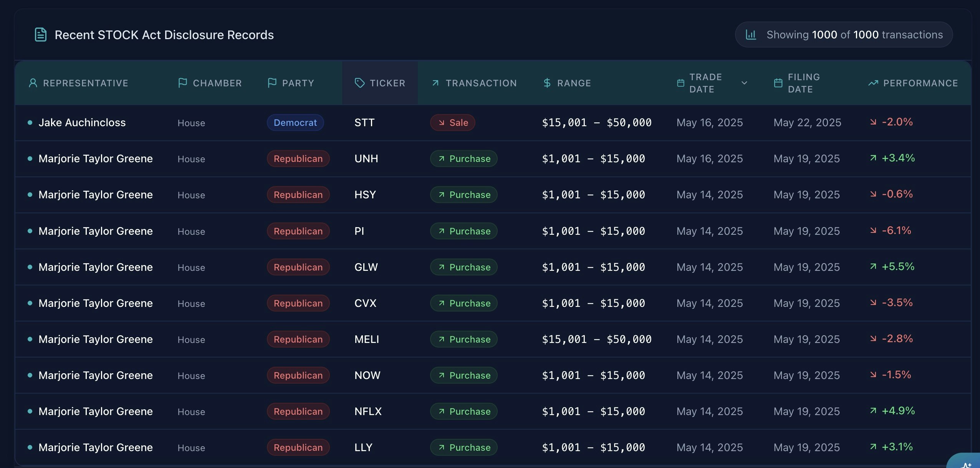Click the -3.5% performance value for CVX
Image resolution: width=980 pixels, height=468 pixels.
(x=897, y=303)
